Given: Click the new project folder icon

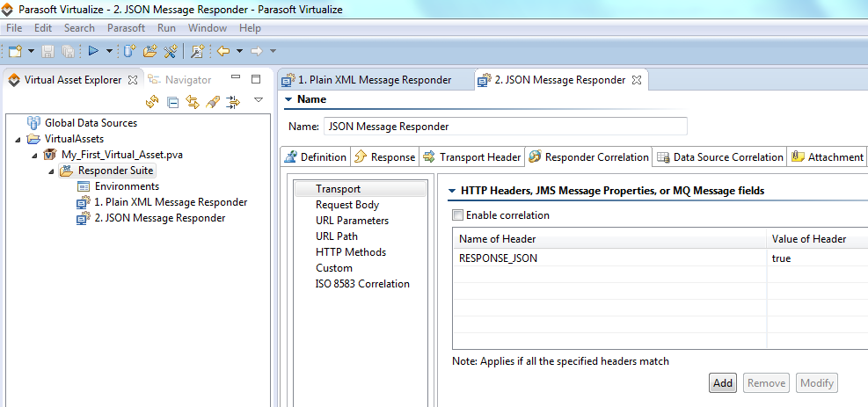Looking at the screenshot, I should pyautogui.click(x=150, y=52).
